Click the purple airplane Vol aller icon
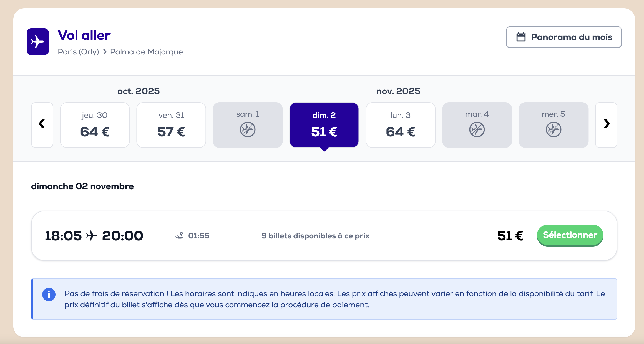Image resolution: width=644 pixels, height=344 pixels. click(38, 42)
